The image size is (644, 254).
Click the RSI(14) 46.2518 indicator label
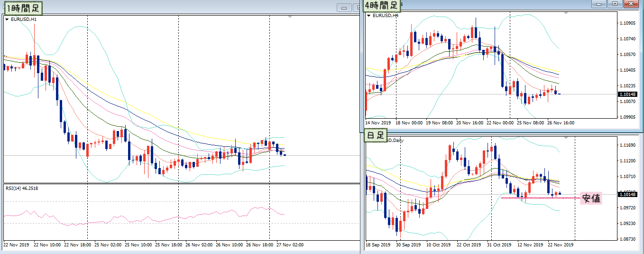22,188
